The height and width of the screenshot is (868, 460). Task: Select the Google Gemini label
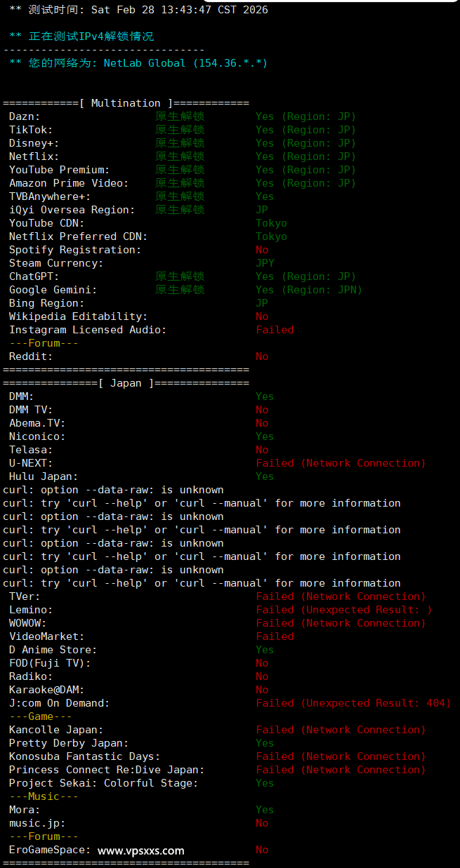[x=53, y=290]
